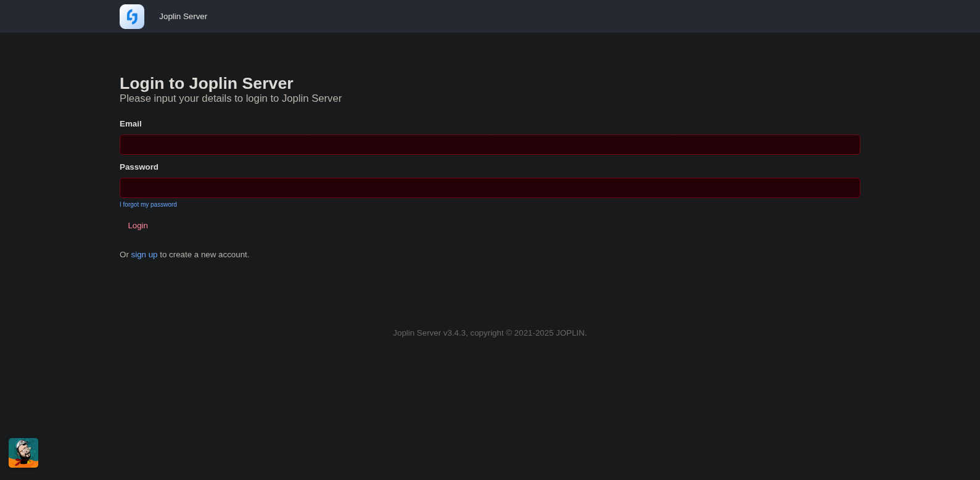
Task: Click the Joplin Server v3.4.3 copyright text
Action: coord(490,333)
